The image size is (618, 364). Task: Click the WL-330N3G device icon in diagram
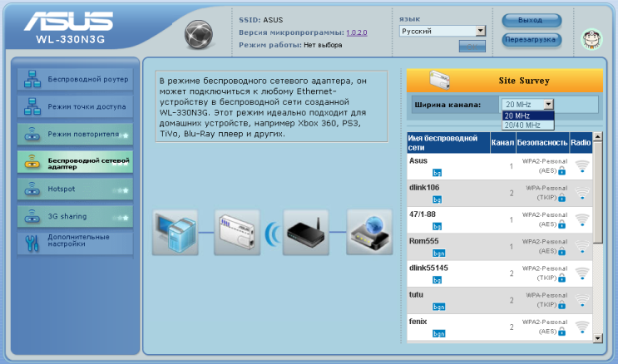tap(237, 233)
